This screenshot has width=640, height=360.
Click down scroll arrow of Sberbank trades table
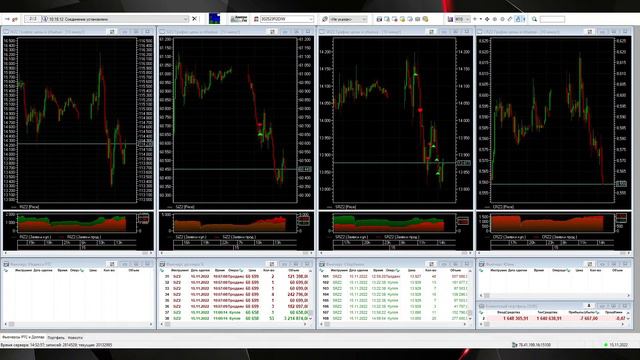(x=470, y=318)
